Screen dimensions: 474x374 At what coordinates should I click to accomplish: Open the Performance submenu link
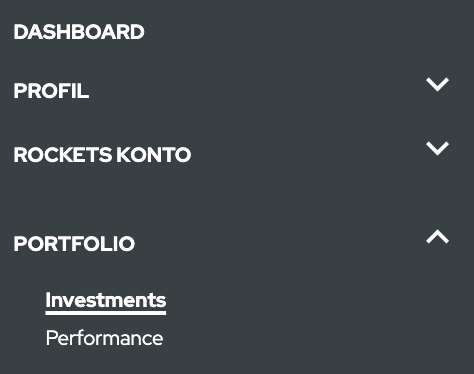pyautogui.click(x=104, y=338)
